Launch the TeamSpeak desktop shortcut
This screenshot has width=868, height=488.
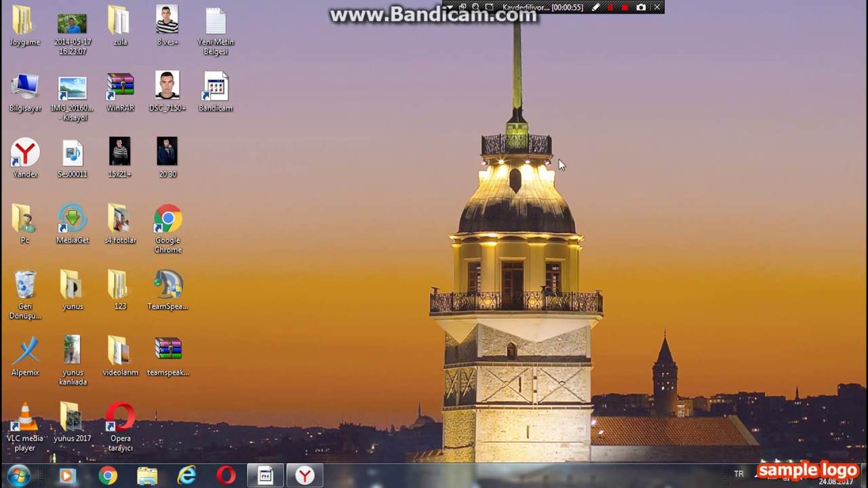pyautogui.click(x=167, y=290)
